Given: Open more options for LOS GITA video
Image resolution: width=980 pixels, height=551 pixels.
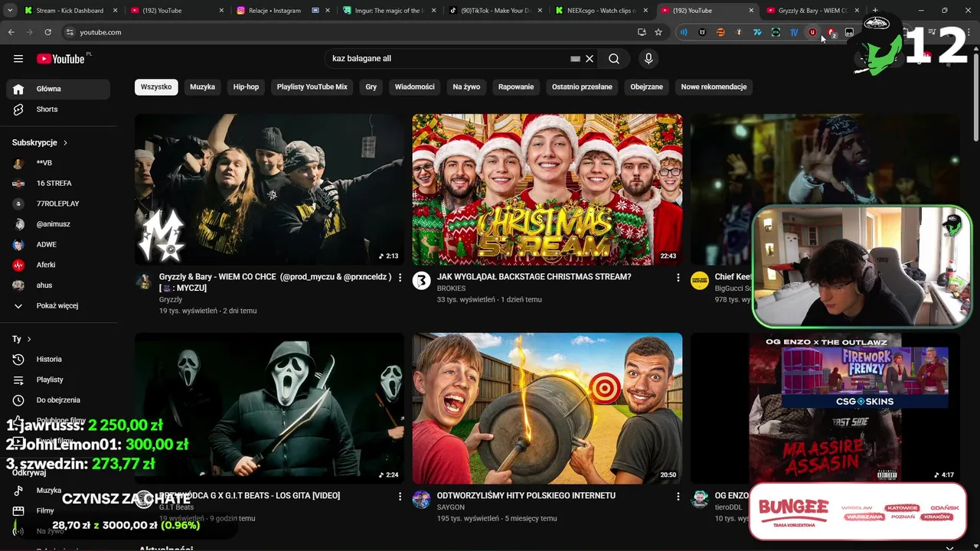Looking at the screenshot, I should point(400,497).
